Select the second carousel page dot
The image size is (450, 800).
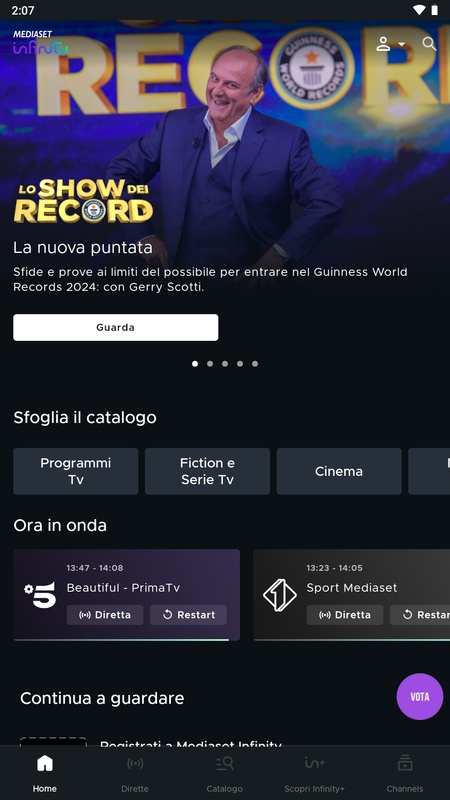(210, 364)
